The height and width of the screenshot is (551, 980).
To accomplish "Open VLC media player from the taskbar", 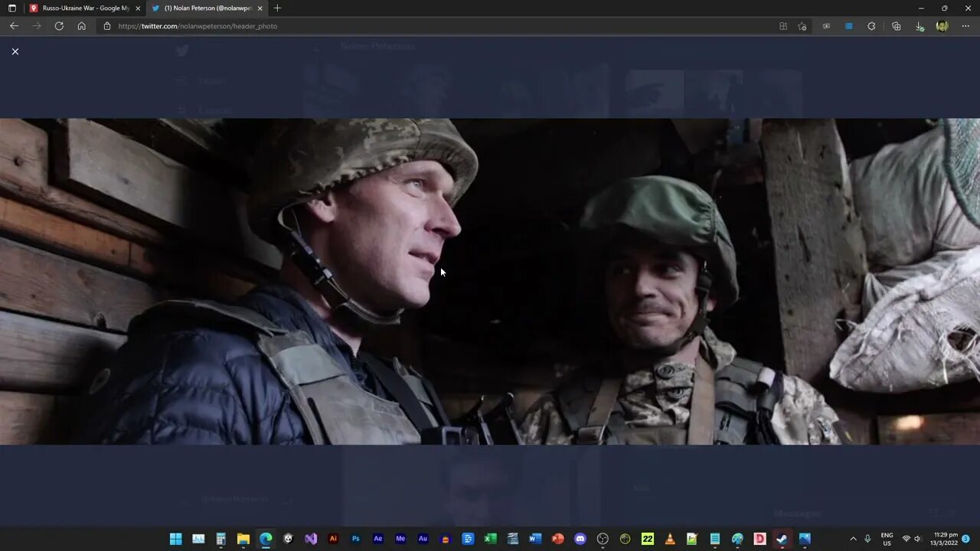I will [670, 539].
